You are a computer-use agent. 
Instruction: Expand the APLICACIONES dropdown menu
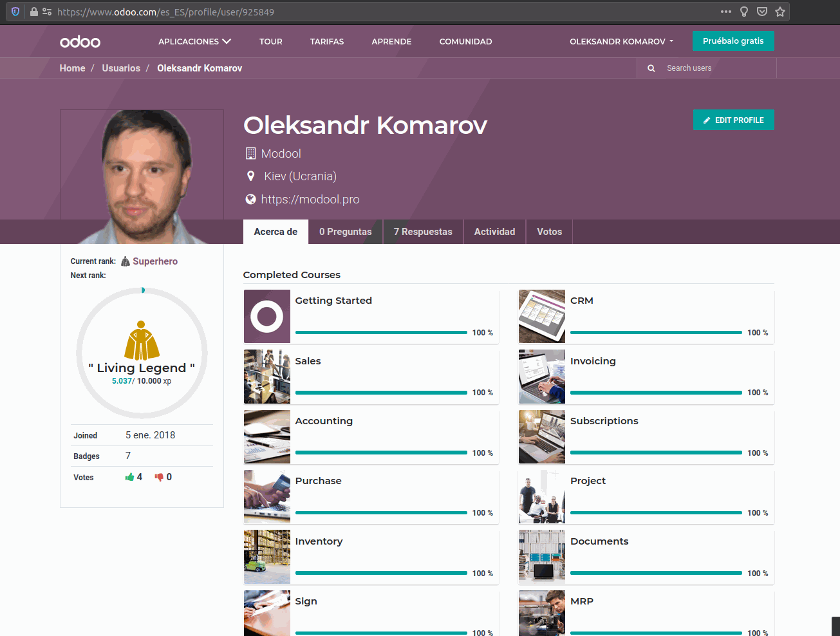pos(194,41)
